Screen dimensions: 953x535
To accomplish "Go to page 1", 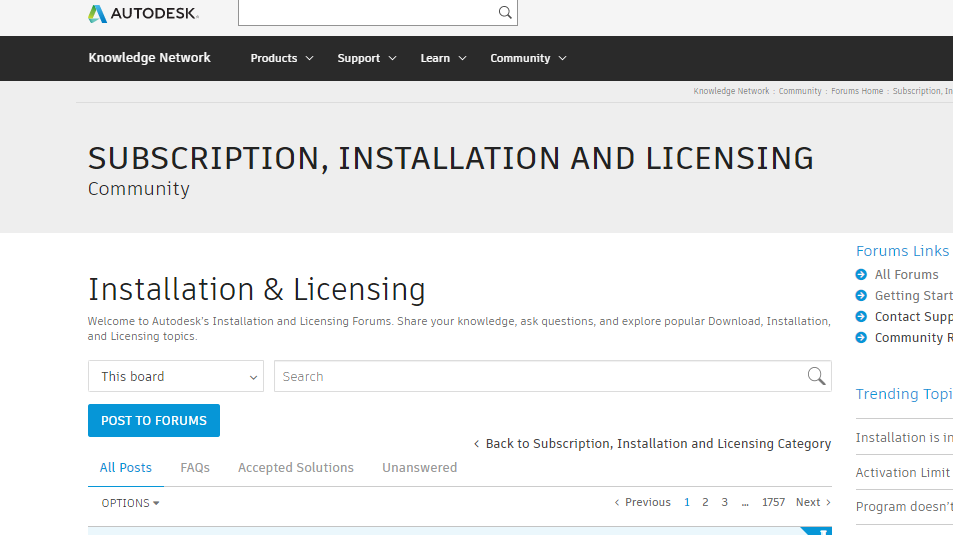I will click(x=687, y=502).
